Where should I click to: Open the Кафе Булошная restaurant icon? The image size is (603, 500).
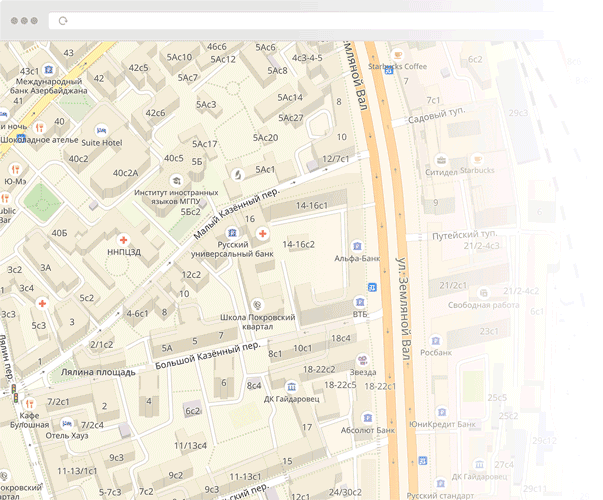(x=29, y=404)
